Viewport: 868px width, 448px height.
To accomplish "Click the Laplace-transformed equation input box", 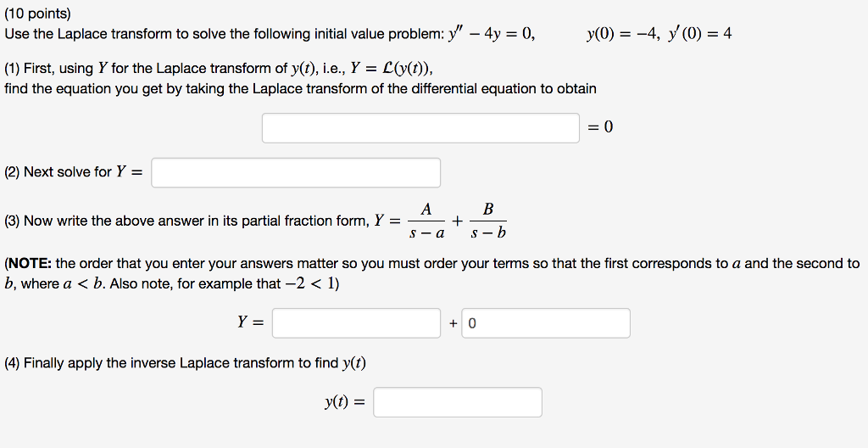I will (x=420, y=128).
